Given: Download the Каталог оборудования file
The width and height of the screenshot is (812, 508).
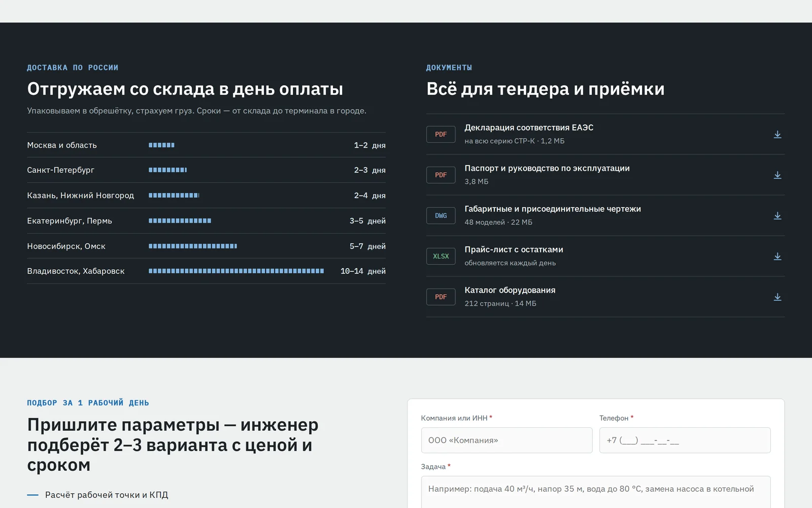Looking at the screenshot, I should pos(777,297).
